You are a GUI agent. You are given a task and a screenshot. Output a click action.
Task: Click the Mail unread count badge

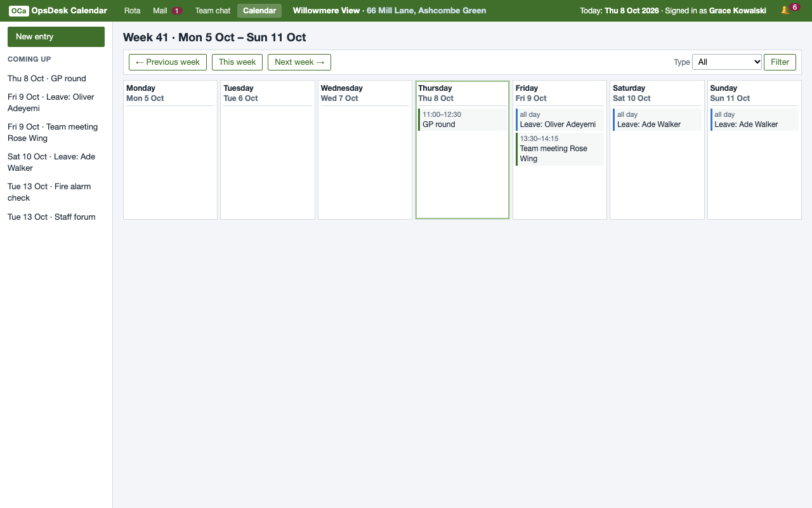point(177,11)
